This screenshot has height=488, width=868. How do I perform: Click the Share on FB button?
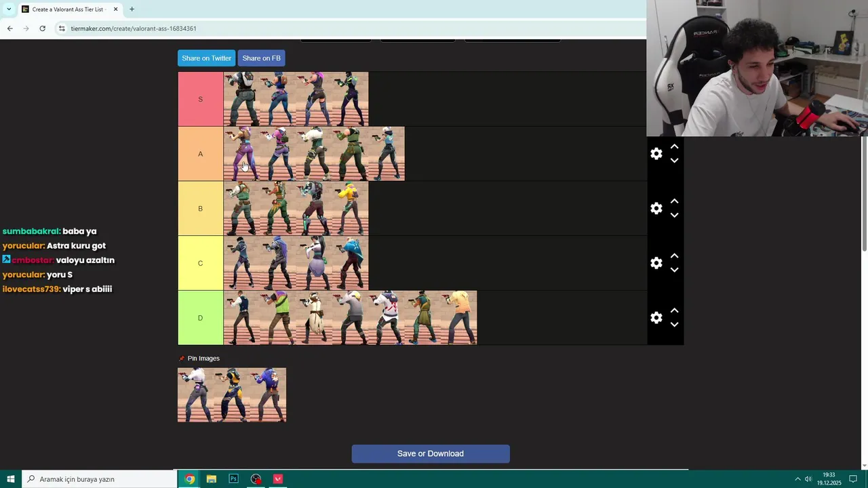point(261,58)
